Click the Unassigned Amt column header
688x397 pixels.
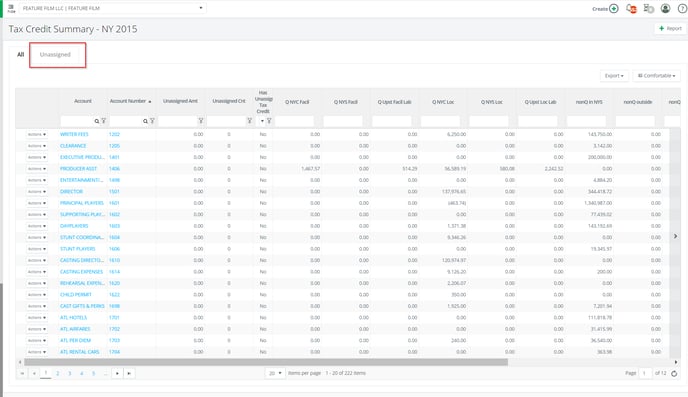[x=180, y=101]
